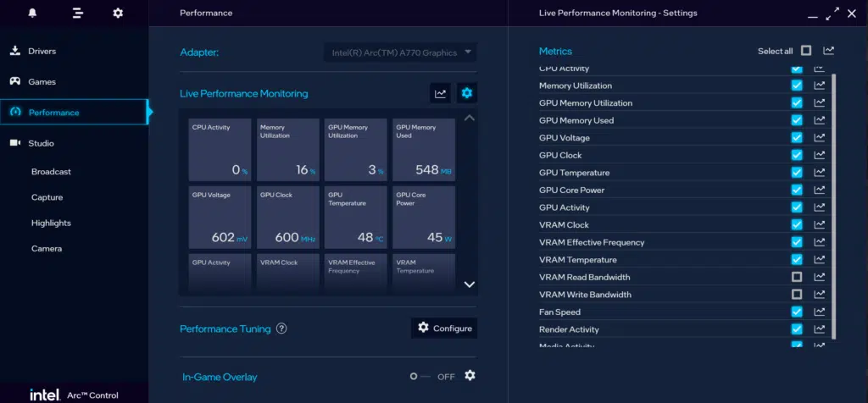Toggle the In-Game Overlay switch
This screenshot has width=868, height=403.
pyautogui.click(x=420, y=377)
